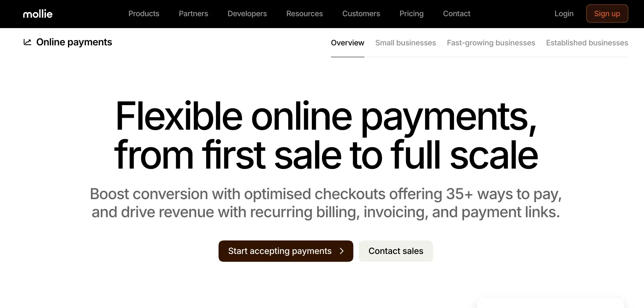Open the Developers dropdown menu
This screenshot has height=308, width=644.
point(247,14)
